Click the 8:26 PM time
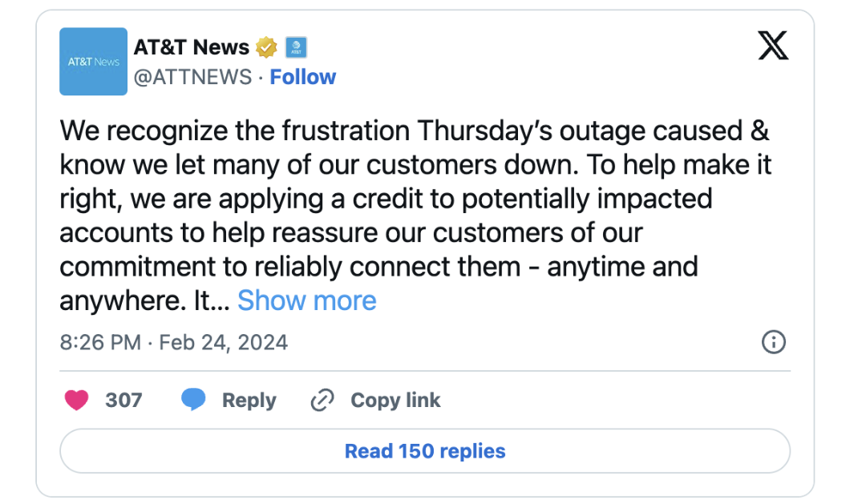 click(100, 343)
